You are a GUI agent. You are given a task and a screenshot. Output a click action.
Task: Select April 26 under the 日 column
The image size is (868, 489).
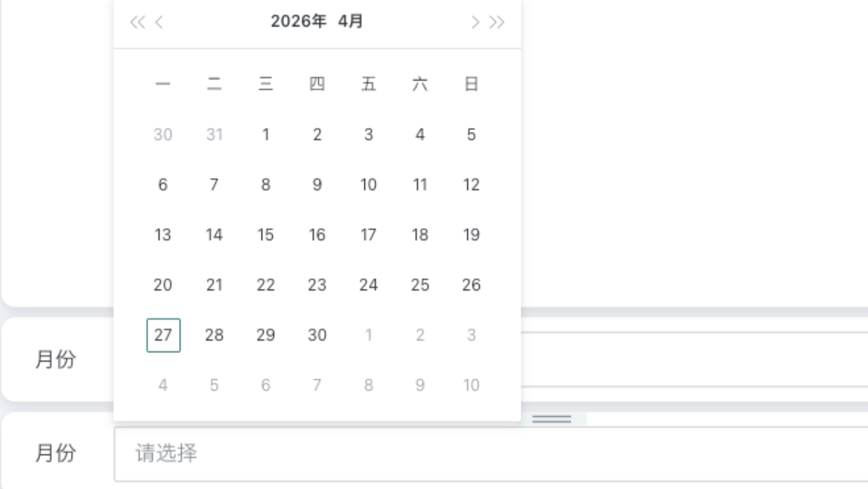[471, 285]
